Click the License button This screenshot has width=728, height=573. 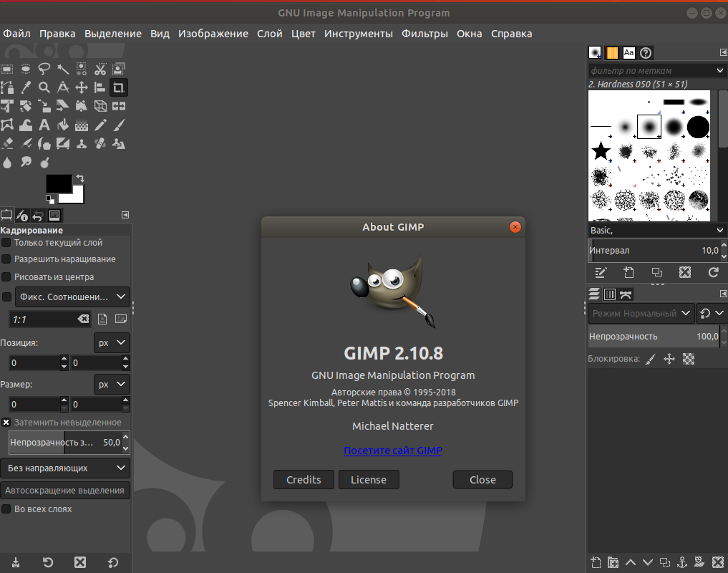pos(369,480)
